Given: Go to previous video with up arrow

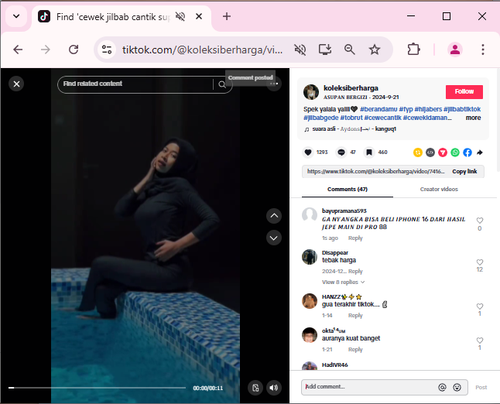Looking at the screenshot, I should [x=274, y=216].
